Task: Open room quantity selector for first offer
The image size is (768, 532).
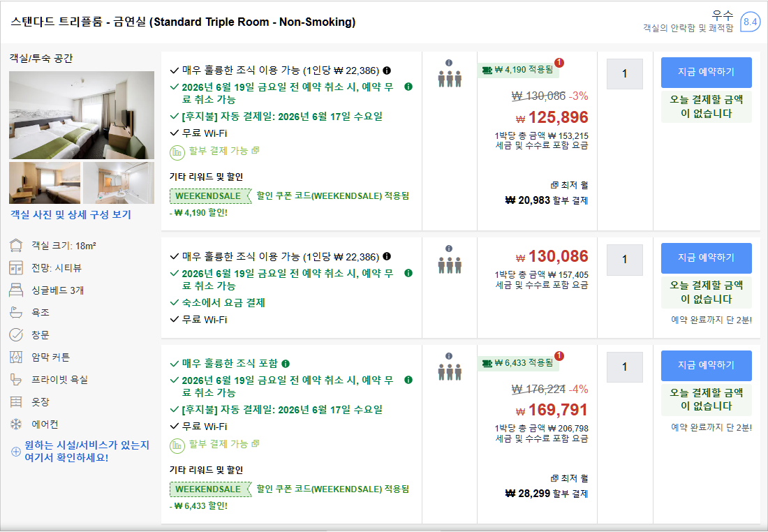Action: point(624,74)
